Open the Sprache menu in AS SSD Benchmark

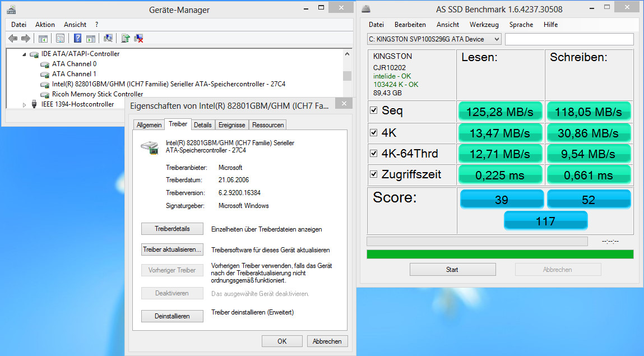pos(521,25)
